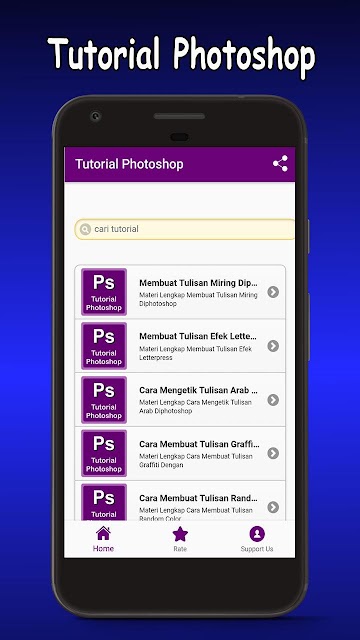Expand arrow for Membuat Tulisan Efek Letterpress row

pos(273,346)
